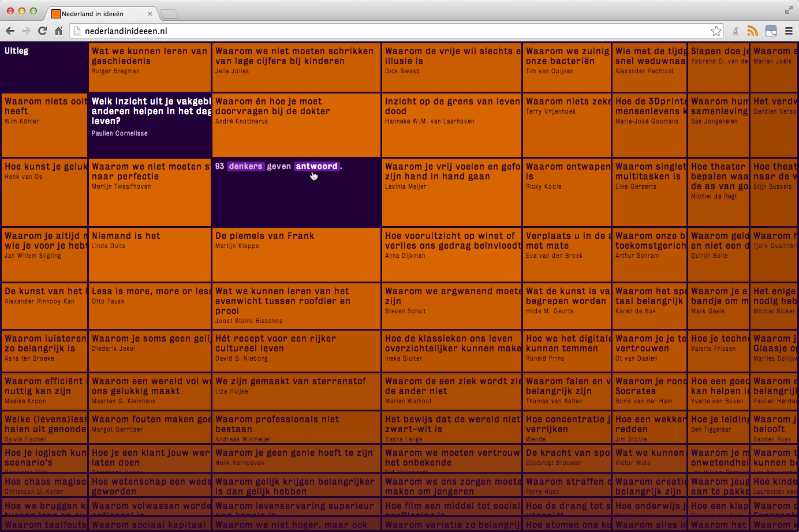
Task: Enter fullscreen using the top-right arrows
Action: (x=789, y=10)
